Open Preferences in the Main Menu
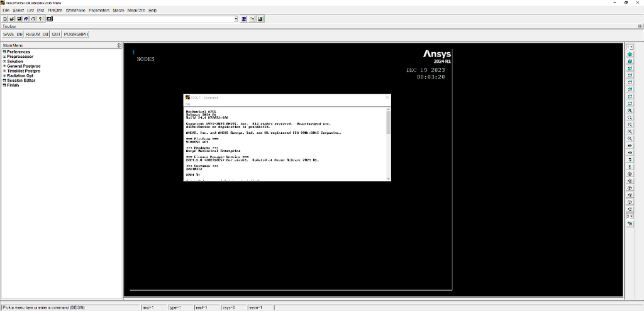 [18, 52]
